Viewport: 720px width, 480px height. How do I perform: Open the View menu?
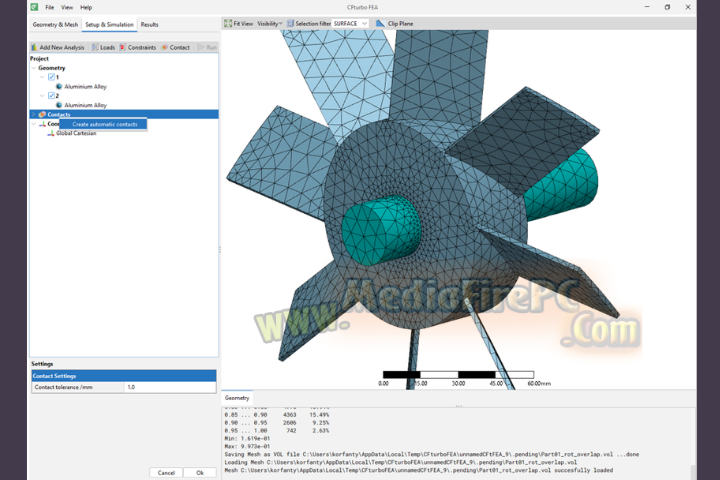click(x=67, y=7)
